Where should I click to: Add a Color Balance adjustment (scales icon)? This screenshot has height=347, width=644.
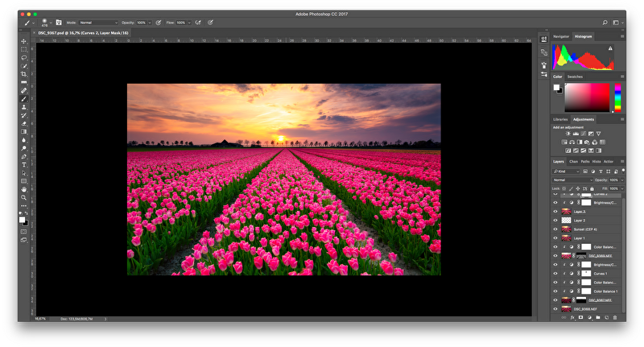point(572,142)
